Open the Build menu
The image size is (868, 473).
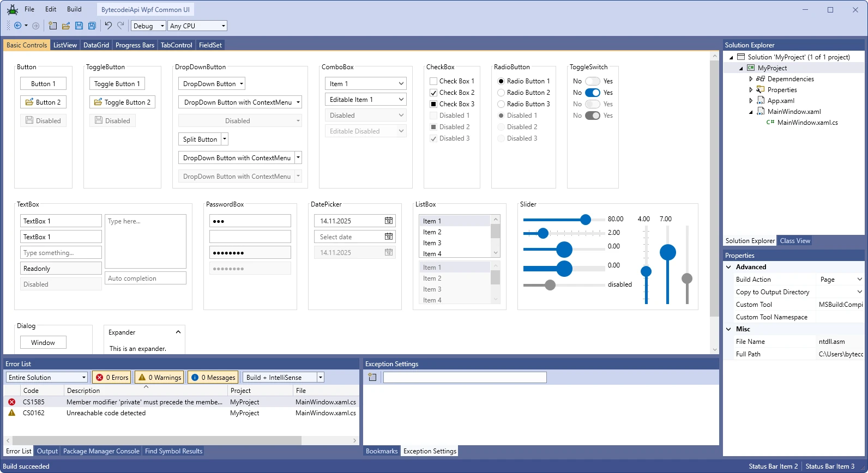tap(74, 9)
